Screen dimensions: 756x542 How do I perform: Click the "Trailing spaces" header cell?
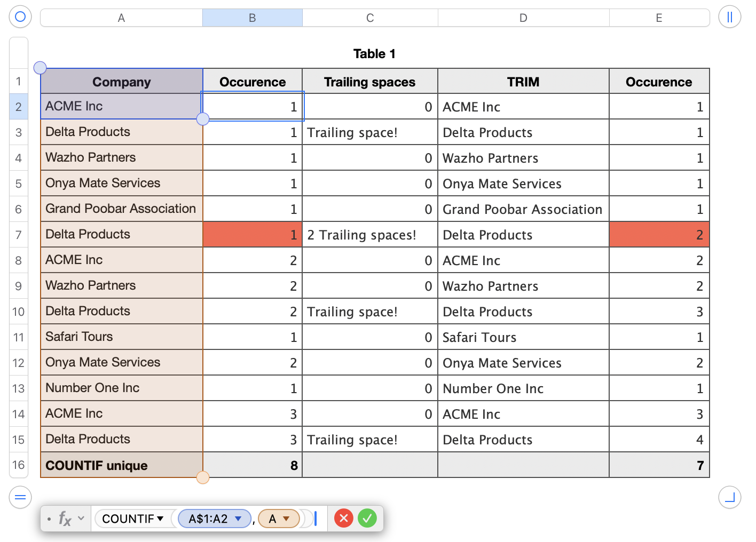pos(370,82)
